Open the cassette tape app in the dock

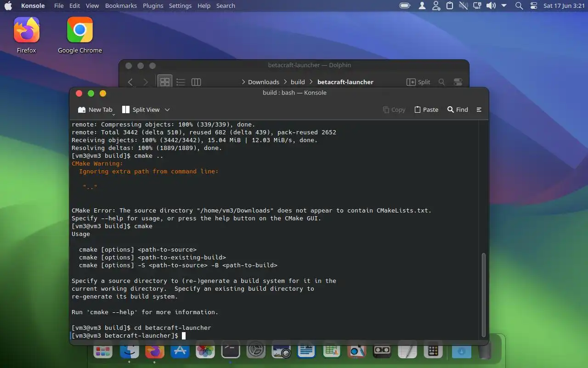click(382, 351)
